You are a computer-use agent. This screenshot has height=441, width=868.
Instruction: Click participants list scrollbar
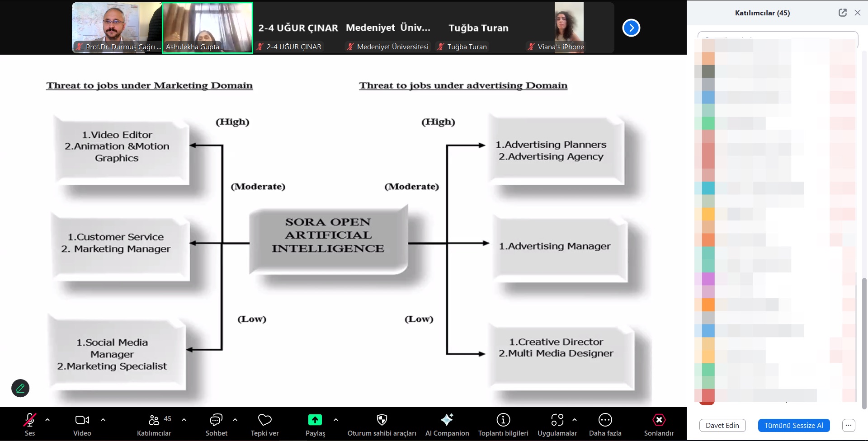pyautogui.click(x=864, y=343)
